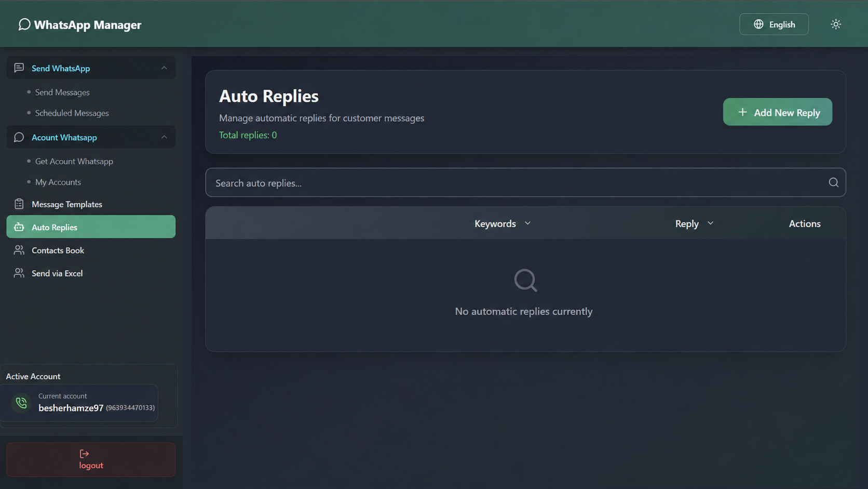Image resolution: width=868 pixels, height=489 pixels.
Task: Open Send Messages page
Action: pyautogui.click(x=62, y=92)
